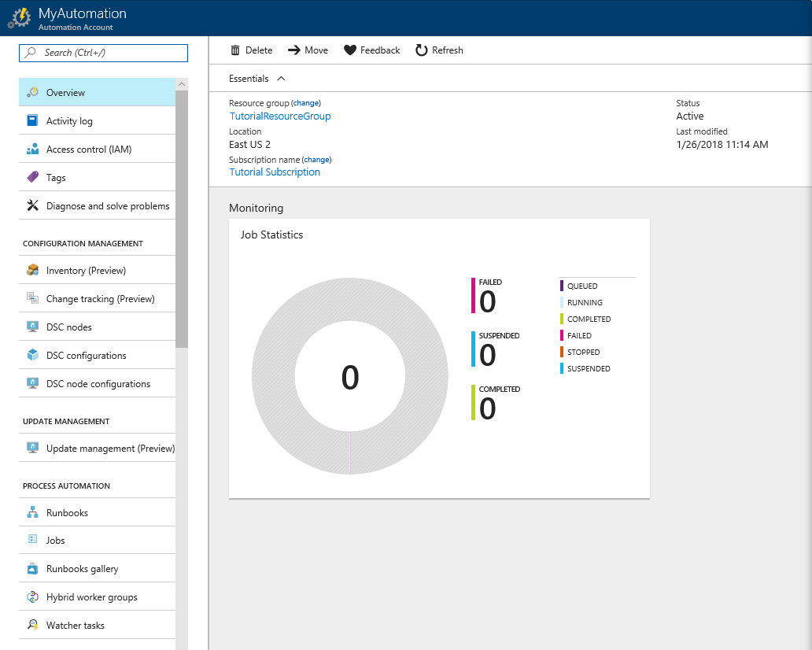Select Update management (Preview) in sidebar
This screenshot has width=812, height=650.
click(110, 448)
